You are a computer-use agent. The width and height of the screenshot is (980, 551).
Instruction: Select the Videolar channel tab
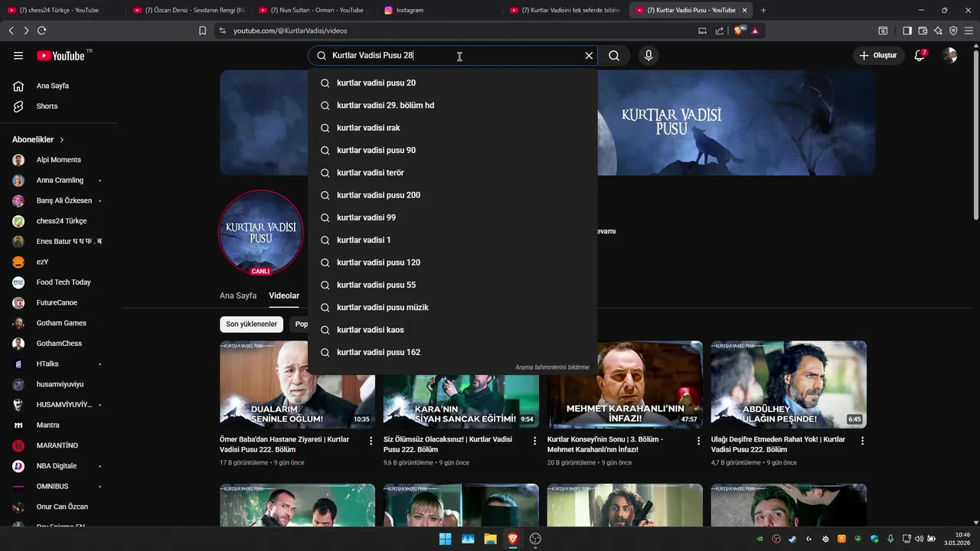point(284,295)
